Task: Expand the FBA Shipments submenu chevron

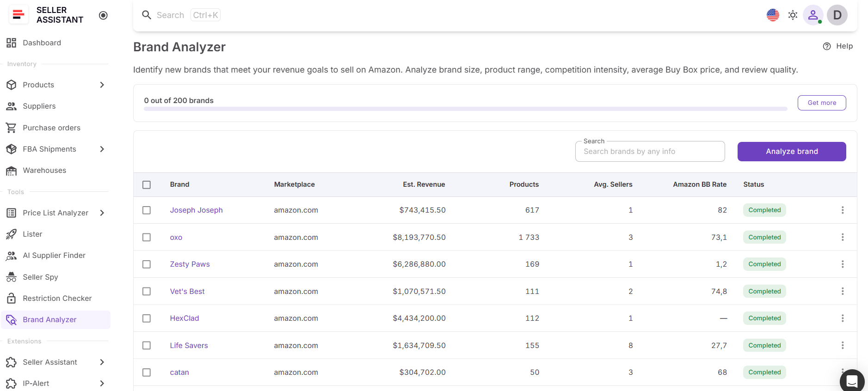Action: (x=102, y=149)
